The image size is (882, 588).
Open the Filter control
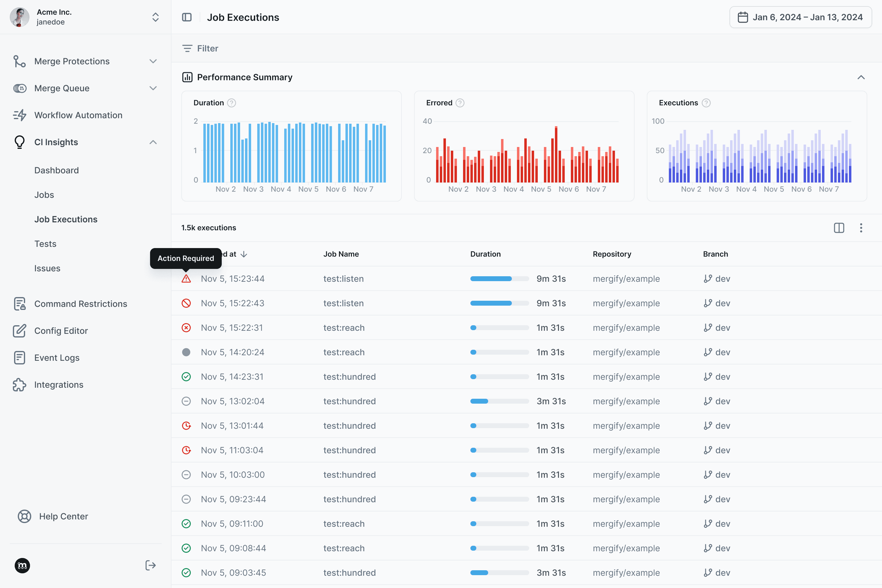pyautogui.click(x=200, y=48)
